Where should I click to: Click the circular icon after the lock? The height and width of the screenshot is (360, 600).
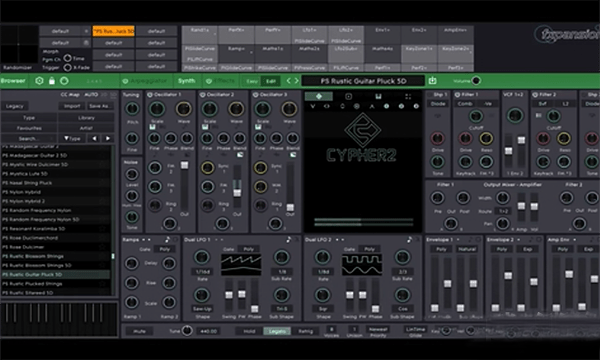(64, 81)
